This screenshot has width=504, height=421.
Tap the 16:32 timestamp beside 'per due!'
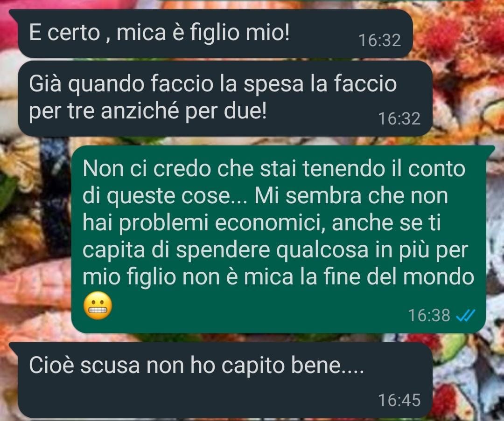(399, 118)
